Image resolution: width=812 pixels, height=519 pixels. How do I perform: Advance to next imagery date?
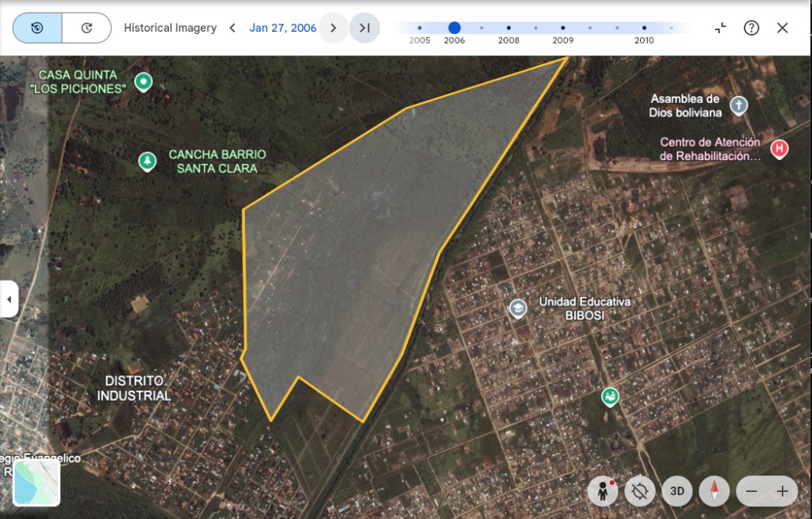[x=333, y=28]
